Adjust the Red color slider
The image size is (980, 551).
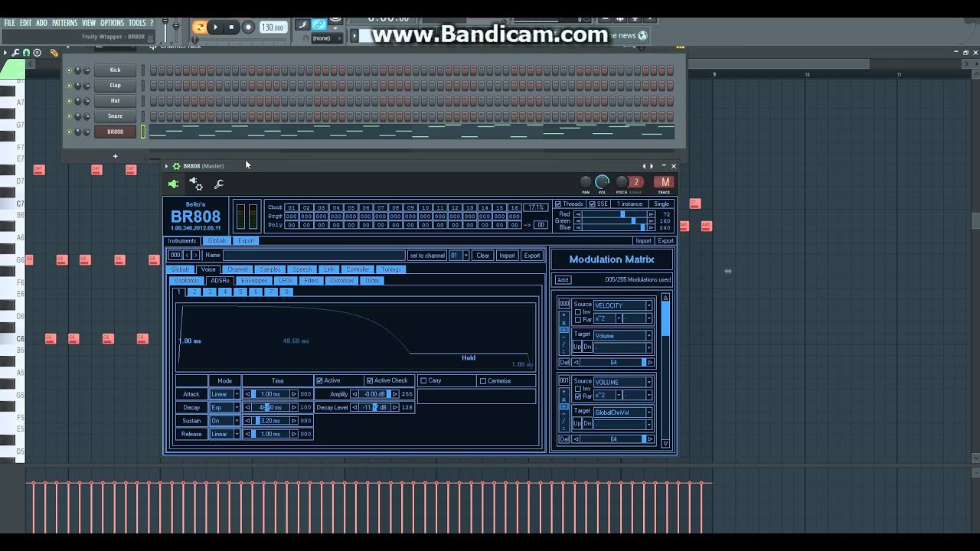click(615, 214)
